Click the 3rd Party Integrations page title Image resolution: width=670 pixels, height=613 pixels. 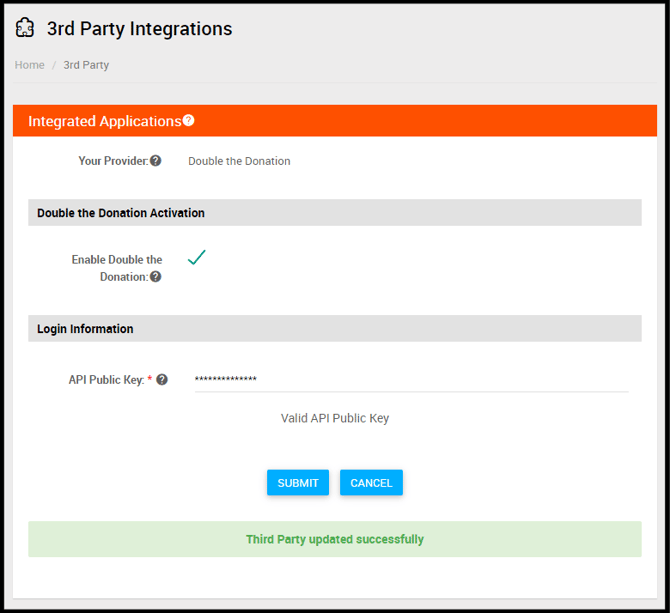[139, 29]
